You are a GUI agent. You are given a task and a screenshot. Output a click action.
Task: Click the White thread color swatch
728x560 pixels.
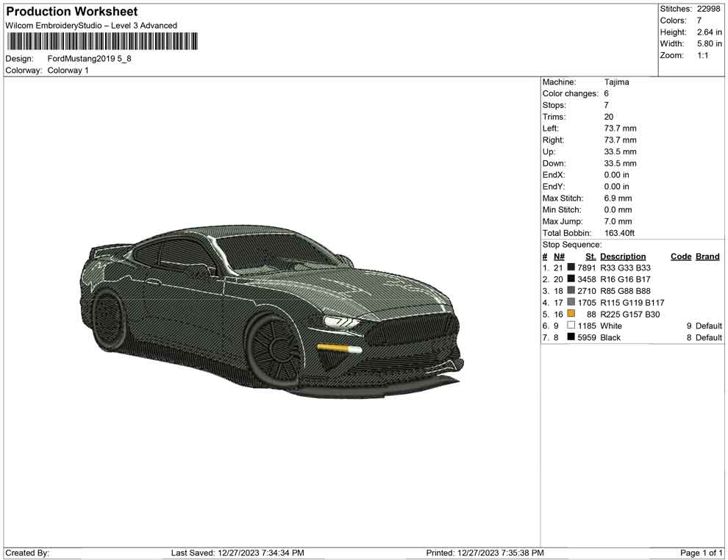pos(571,326)
